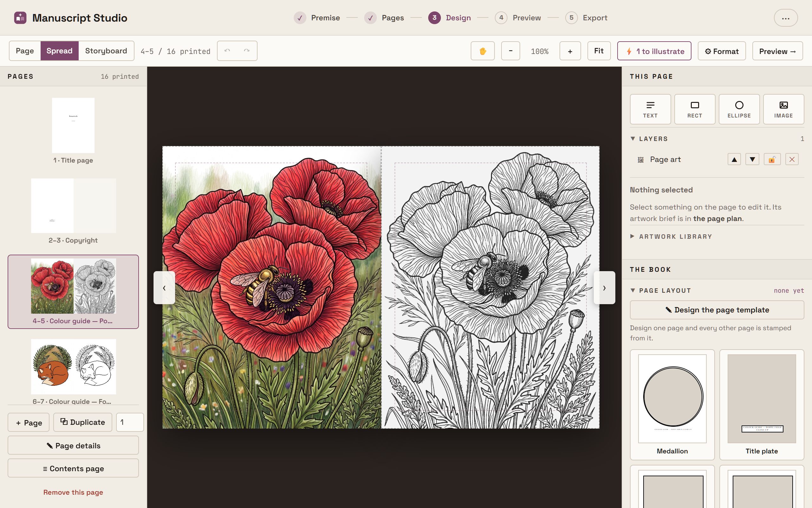Viewport: 812px width, 508px height.
Task: Go to the Design step
Action: pos(449,18)
